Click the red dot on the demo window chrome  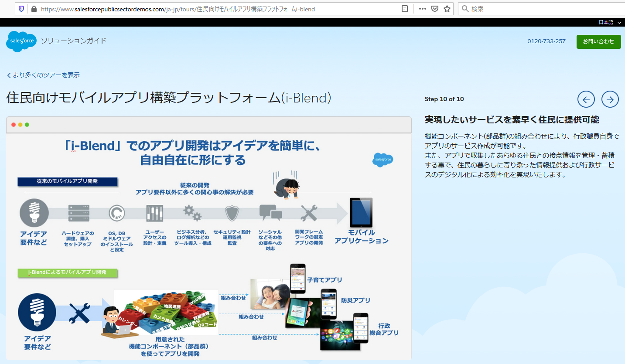[13, 124]
